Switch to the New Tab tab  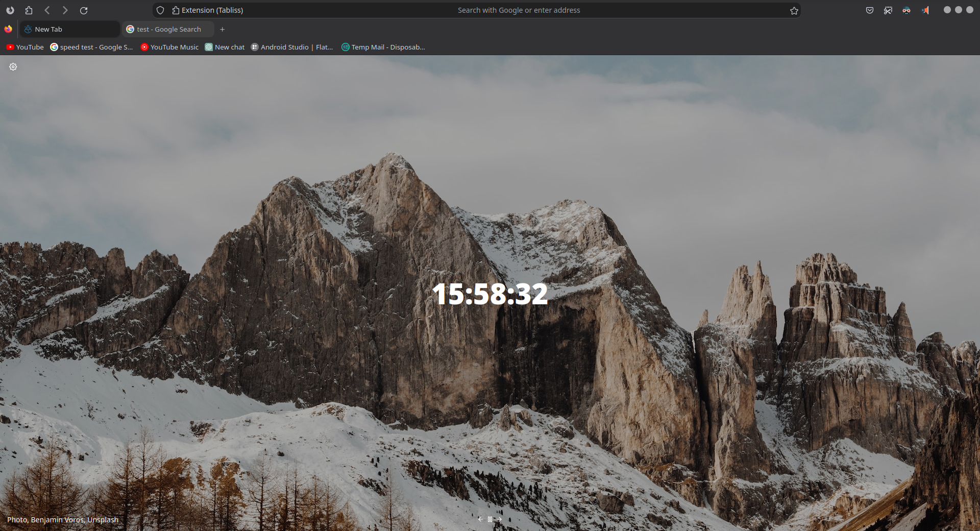click(69, 29)
